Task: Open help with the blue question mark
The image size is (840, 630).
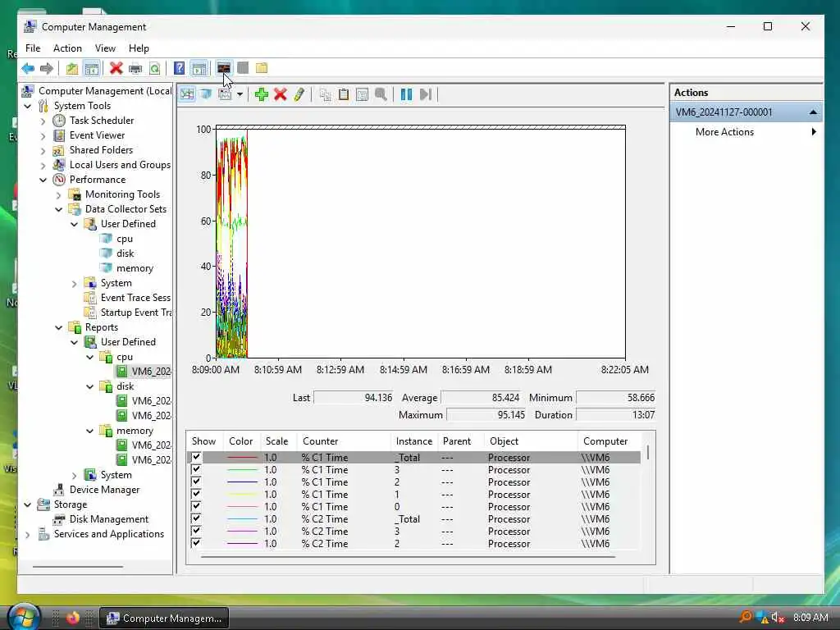Action: (x=180, y=68)
